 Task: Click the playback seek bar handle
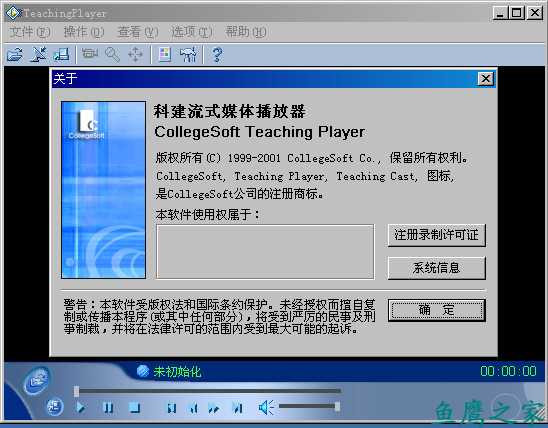[x=76, y=391]
